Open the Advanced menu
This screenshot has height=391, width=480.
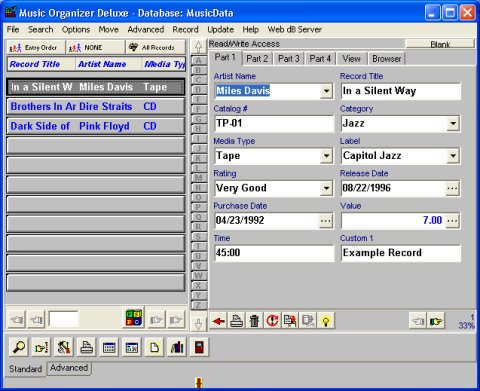click(146, 30)
